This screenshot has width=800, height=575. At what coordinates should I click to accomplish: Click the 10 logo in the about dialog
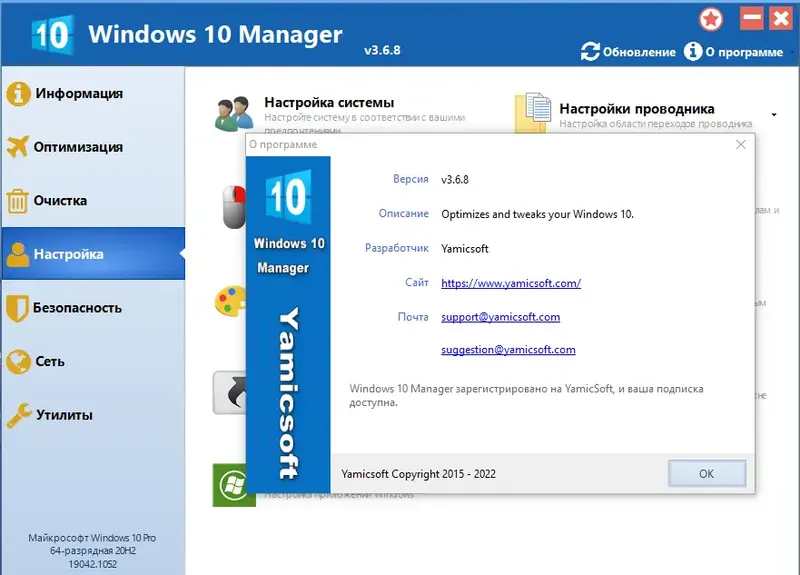pos(288,197)
